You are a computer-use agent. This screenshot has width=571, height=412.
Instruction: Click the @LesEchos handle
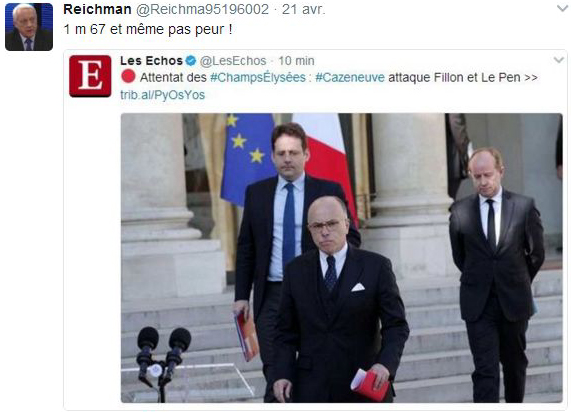tap(233, 61)
